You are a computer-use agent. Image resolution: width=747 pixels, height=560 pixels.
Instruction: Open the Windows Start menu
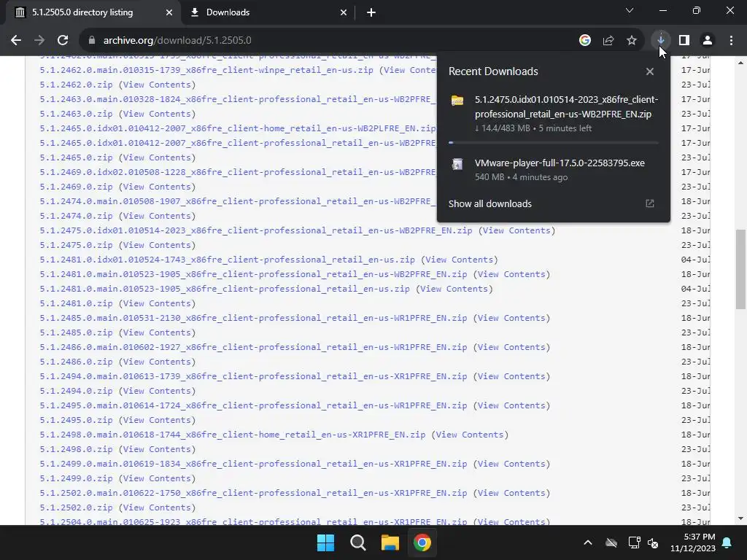point(326,542)
